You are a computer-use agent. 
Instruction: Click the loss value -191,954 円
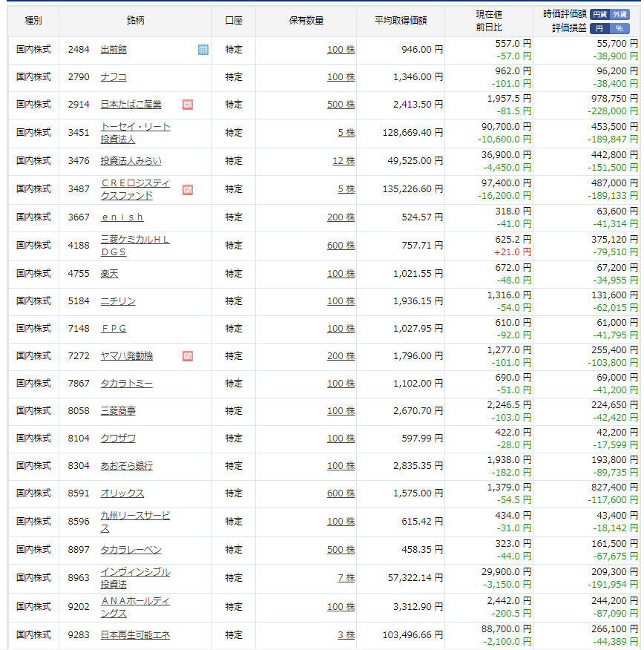pyautogui.click(x=613, y=585)
